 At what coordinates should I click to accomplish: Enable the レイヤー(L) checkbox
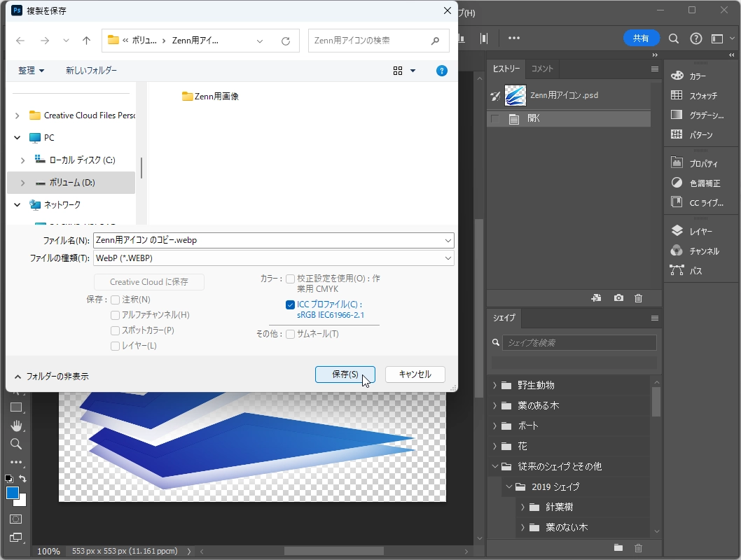tap(115, 346)
